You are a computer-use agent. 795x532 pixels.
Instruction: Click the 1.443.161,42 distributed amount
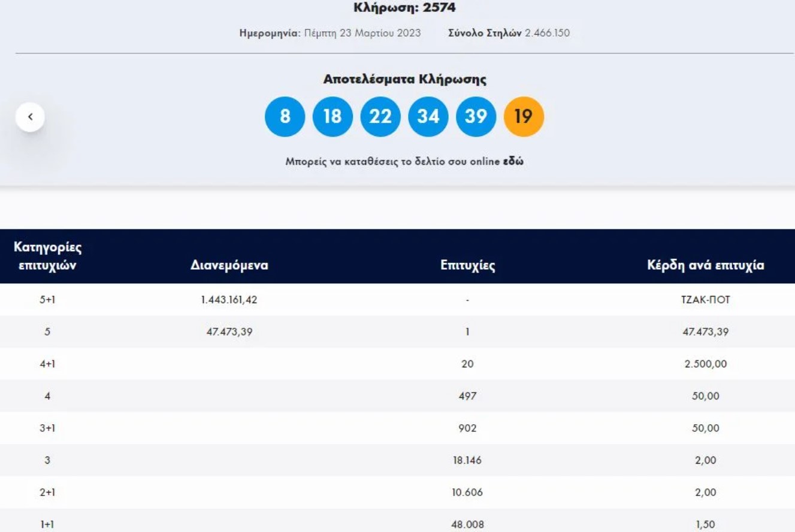pyautogui.click(x=229, y=300)
